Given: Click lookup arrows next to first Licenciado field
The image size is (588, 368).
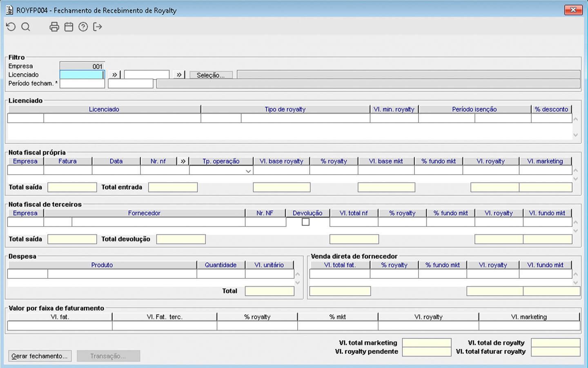Looking at the screenshot, I should [x=115, y=75].
